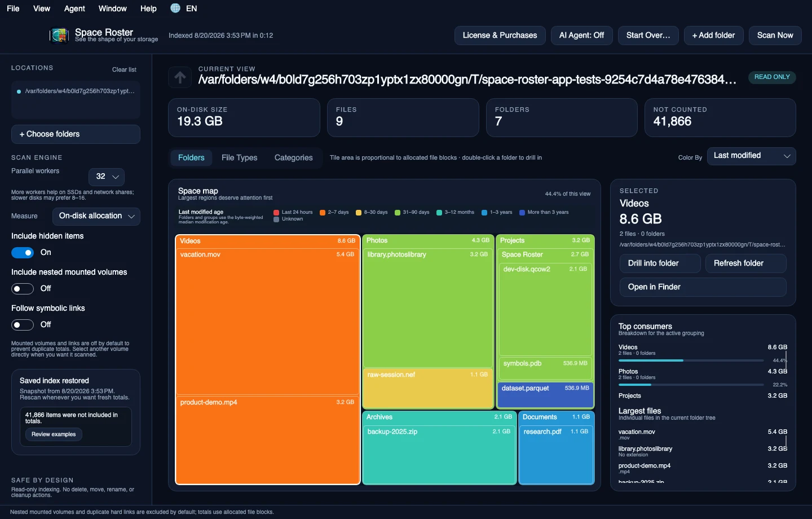Switch to the Categories tab
This screenshot has height=519, width=812.
[293, 158]
